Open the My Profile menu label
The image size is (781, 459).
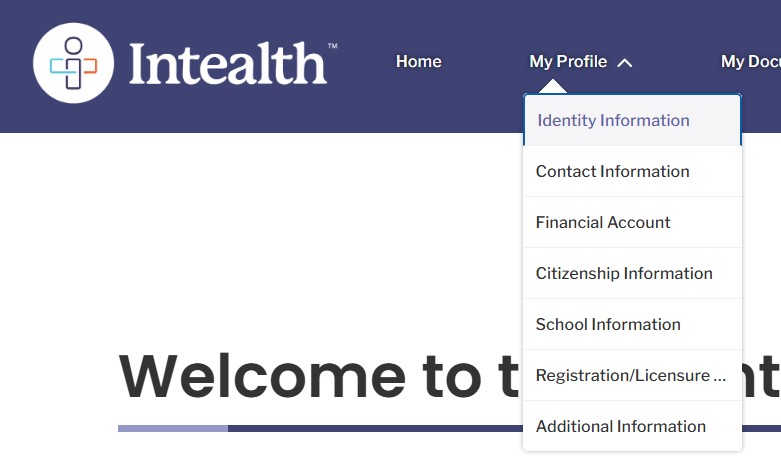(568, 62)
